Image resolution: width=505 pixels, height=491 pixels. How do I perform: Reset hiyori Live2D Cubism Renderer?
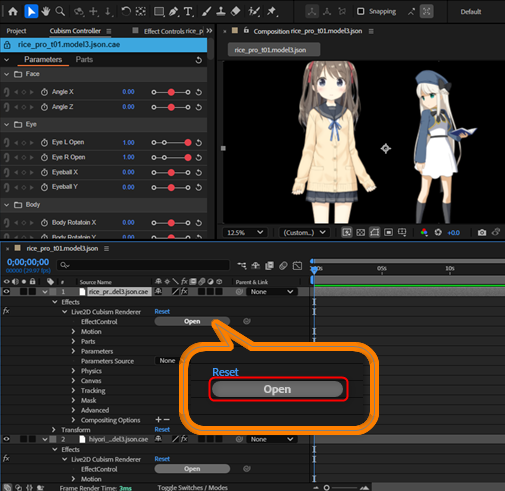click(162, 459)
